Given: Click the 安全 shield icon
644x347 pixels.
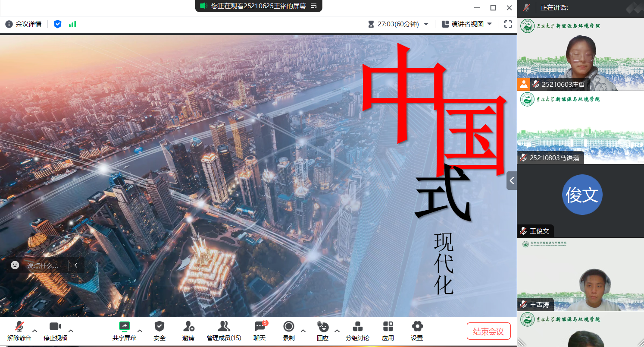Looking at the screenshot, I should point(159,327).
